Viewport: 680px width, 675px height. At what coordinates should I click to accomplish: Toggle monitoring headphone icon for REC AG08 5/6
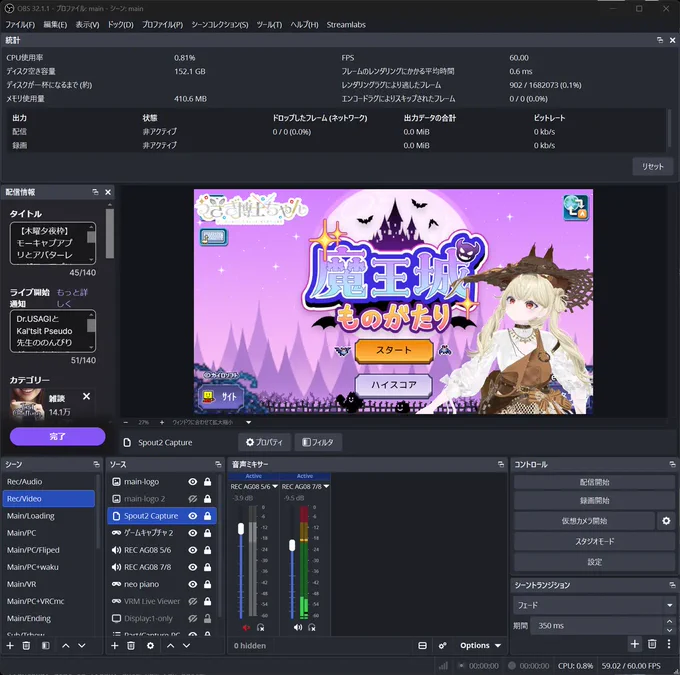[261, 627]
